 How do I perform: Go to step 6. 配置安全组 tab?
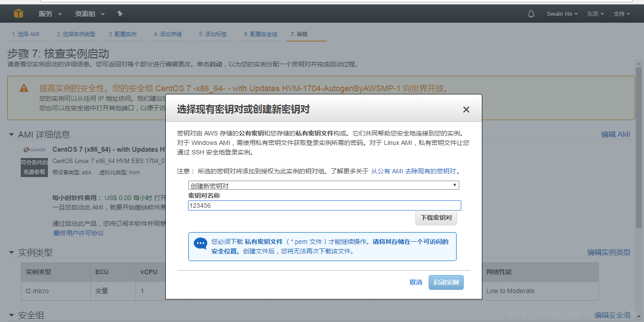tap(261, 34)
